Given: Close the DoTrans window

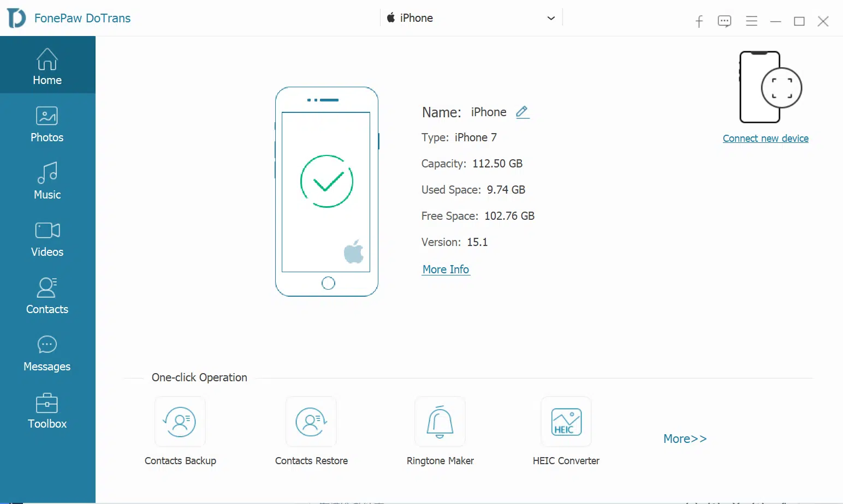Looking at the screenshot, I should coord(823,21).
